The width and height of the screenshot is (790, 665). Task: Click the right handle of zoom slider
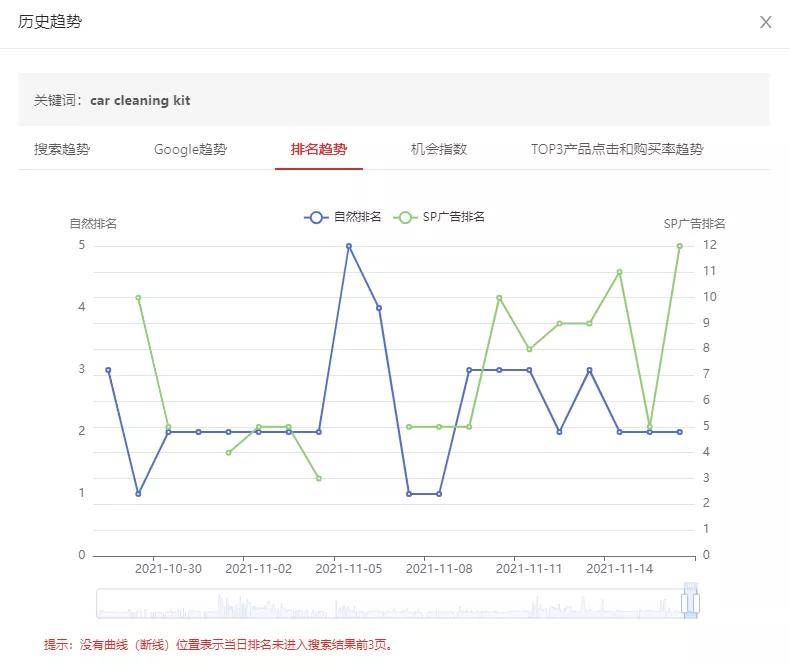(x=696, y=603)
